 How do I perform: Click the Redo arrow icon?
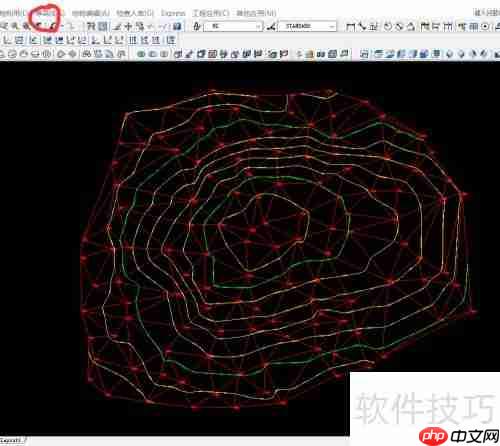click(53, 26)
